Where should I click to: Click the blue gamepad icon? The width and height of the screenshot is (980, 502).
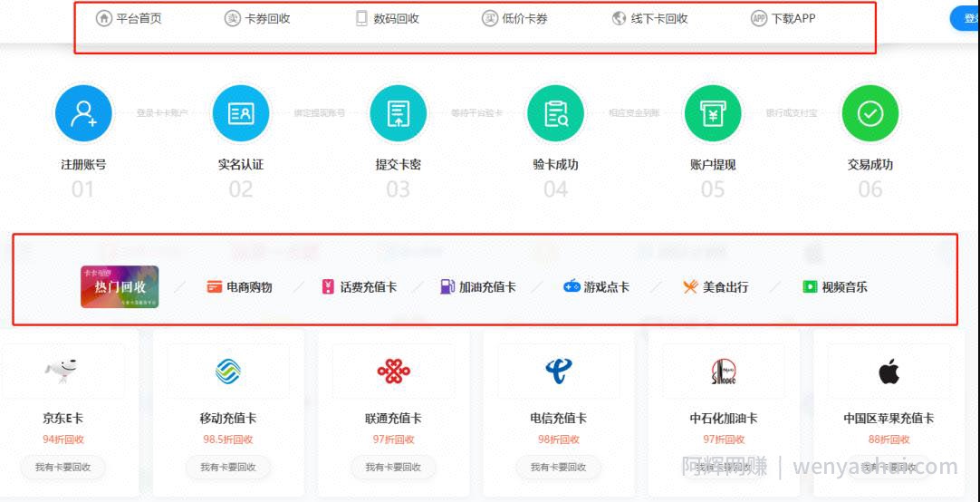point(572,287)
